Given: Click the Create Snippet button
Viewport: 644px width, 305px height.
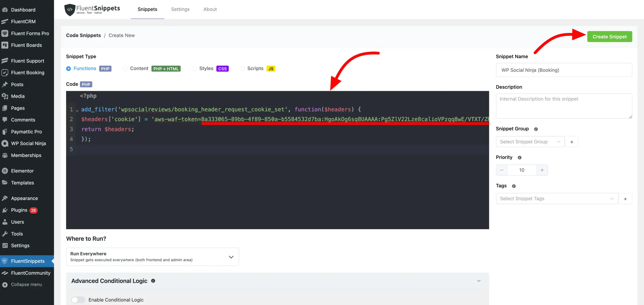Looking at the screenshot, I should [x=610, y=36].
